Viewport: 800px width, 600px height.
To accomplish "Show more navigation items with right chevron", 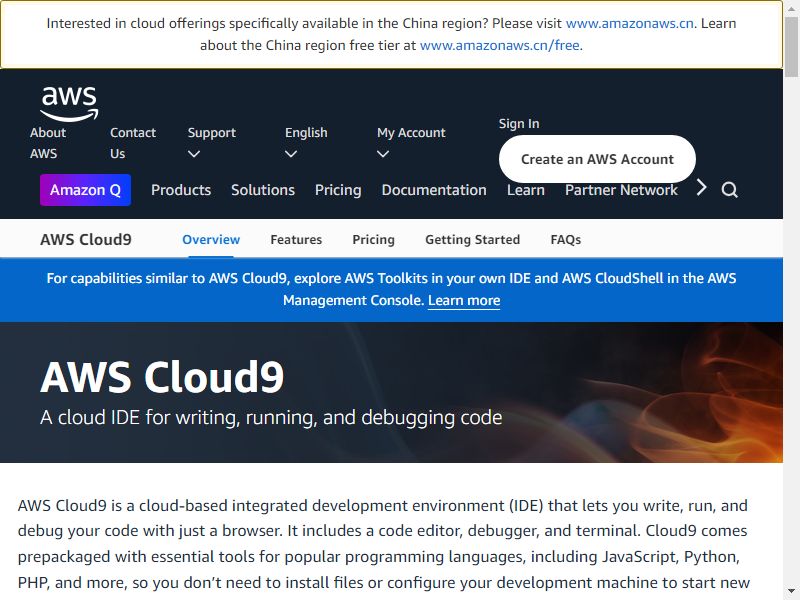I will tap(702, 188).
